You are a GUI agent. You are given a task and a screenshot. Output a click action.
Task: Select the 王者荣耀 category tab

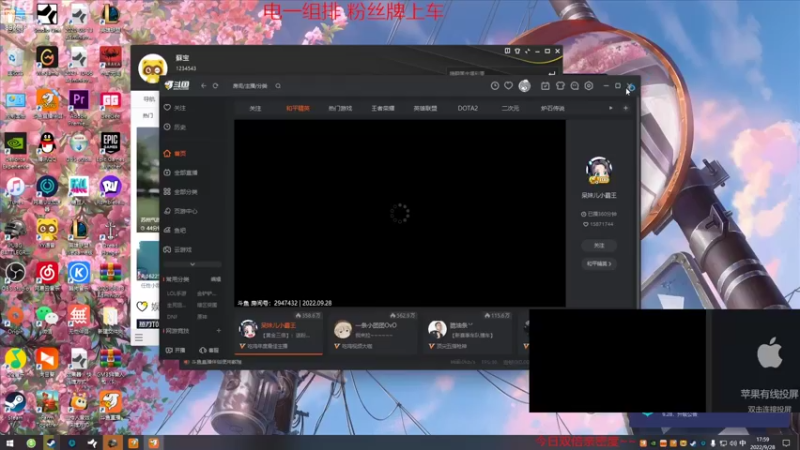[x=383, y=108]
